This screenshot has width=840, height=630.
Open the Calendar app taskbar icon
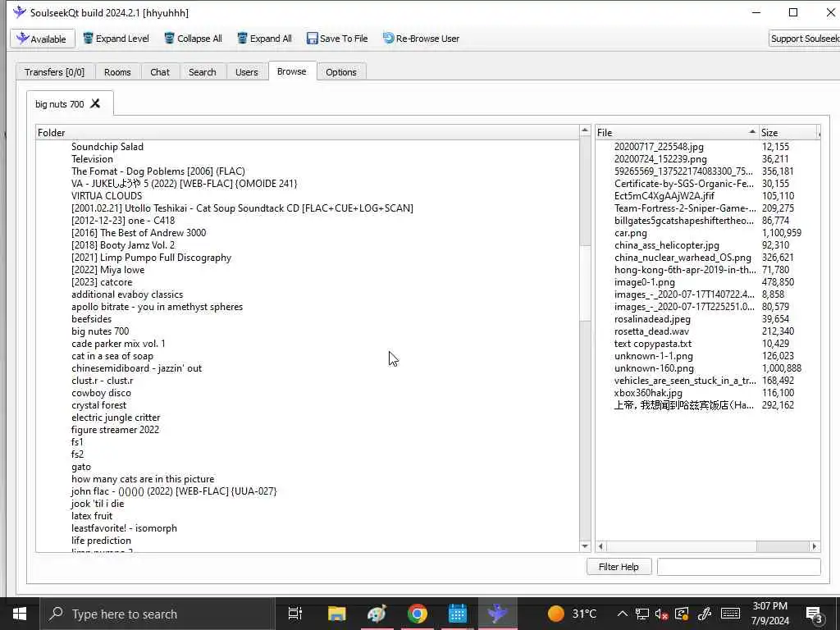[x=458, y=614]
